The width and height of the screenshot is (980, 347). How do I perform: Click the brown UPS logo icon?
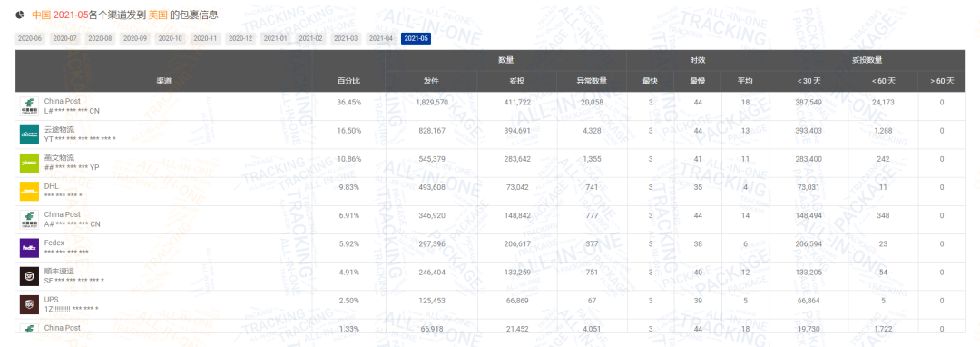pyautogui.click(x=29, y=305)
